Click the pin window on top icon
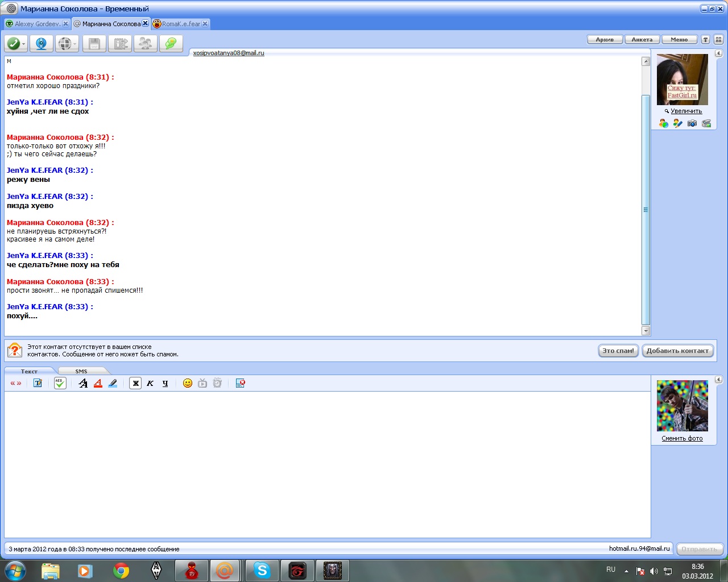 [706, 40]
